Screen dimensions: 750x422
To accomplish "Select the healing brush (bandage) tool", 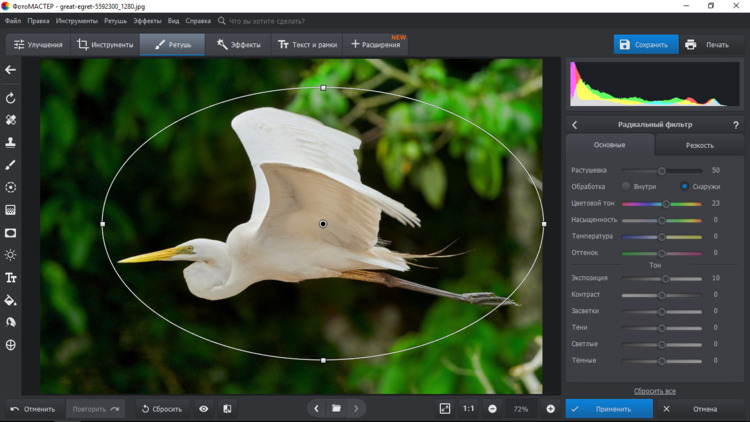I will [11, 120].
